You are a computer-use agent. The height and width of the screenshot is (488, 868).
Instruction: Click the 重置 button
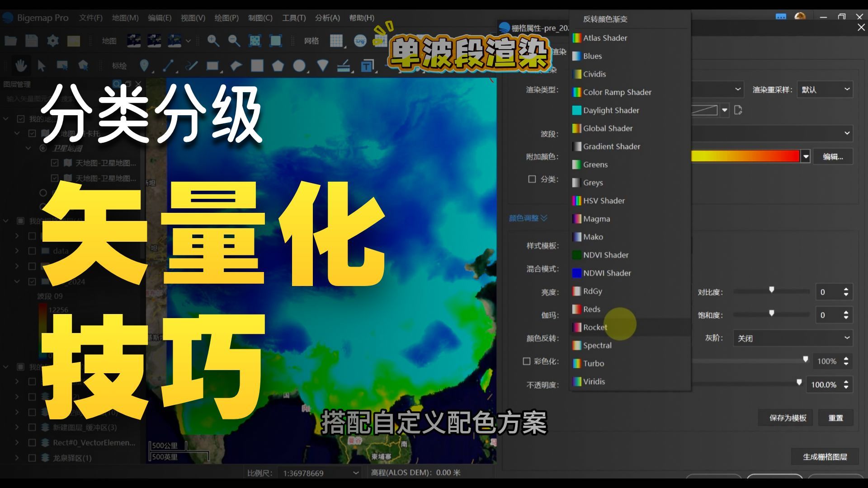pos(835,418)
